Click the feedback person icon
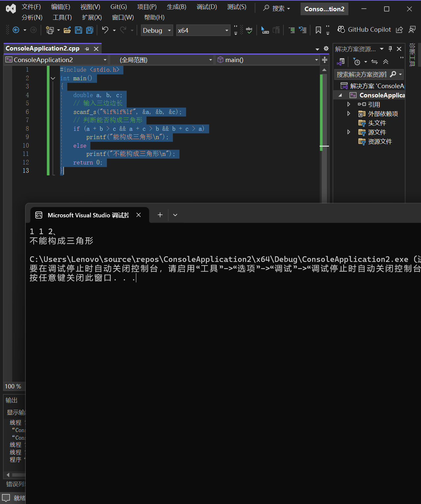The height and width of the screenshot is (504, 421). click(412, 30)
